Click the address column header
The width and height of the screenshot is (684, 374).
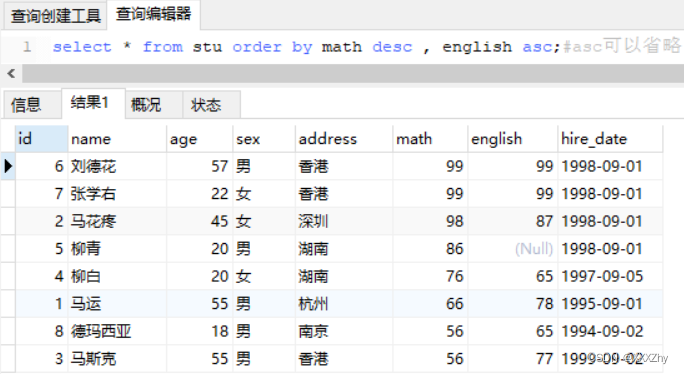click(344, 139)
